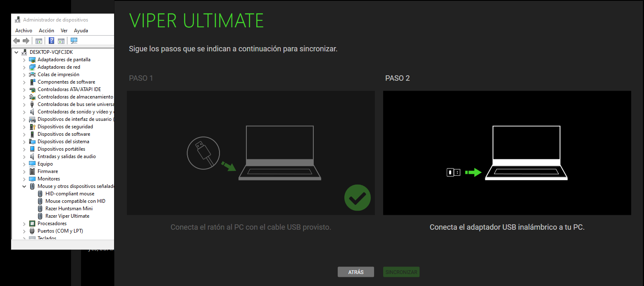Screen dimensions: 644x286
Task: Click the Controladoras de bus serie USB icon
Action: click(x=32, y=104)
